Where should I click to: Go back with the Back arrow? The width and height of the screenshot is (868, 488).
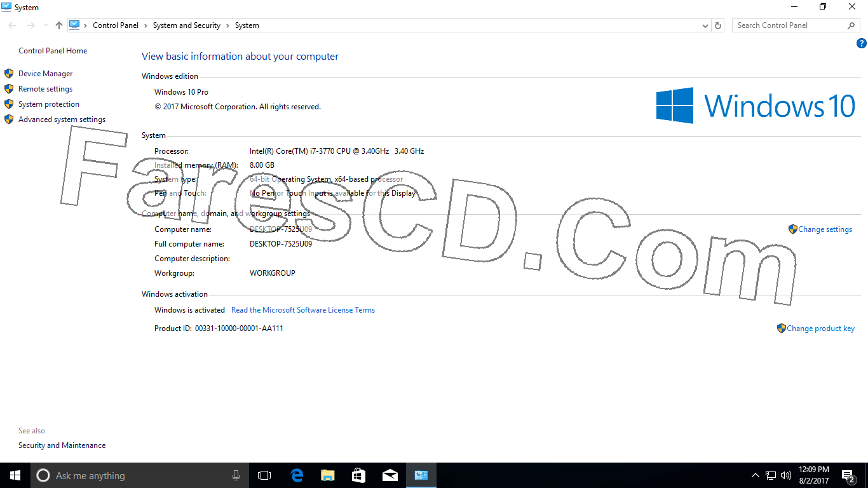coord(13,25)
